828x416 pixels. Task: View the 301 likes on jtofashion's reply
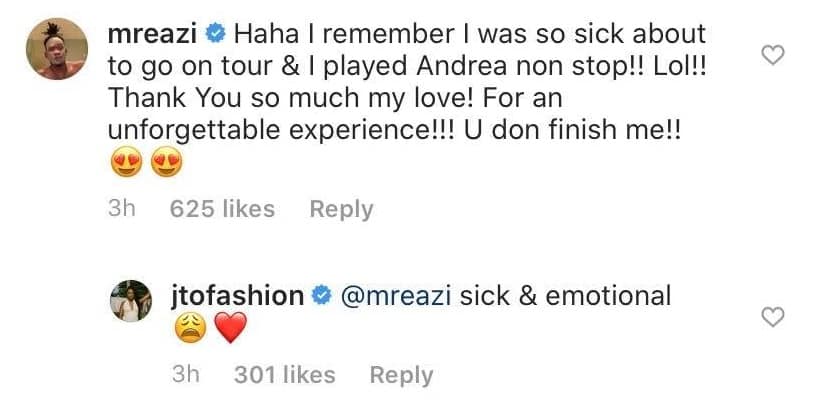284,375
